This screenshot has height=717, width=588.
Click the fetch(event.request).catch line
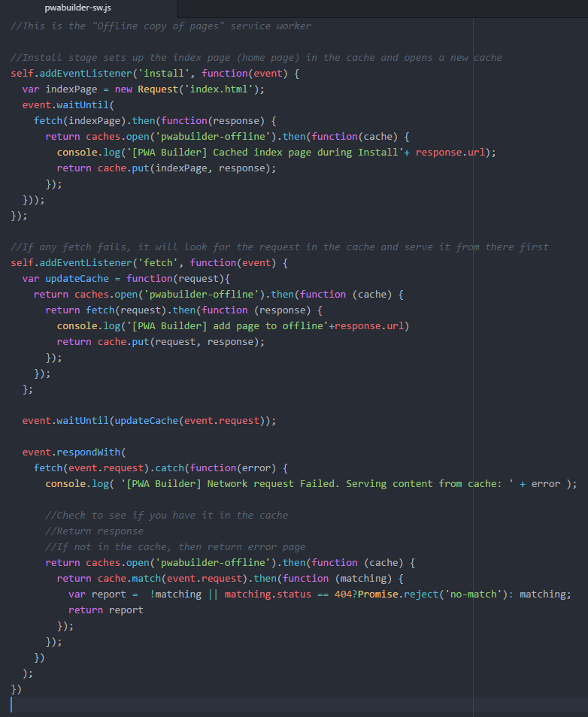point(161,467)
